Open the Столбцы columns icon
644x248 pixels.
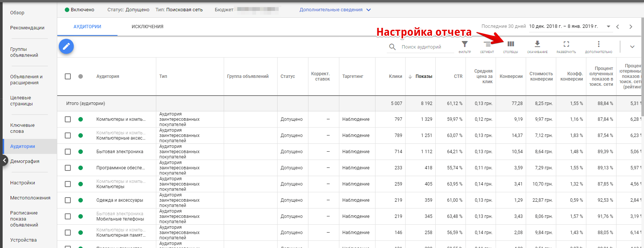click(511, 44)
